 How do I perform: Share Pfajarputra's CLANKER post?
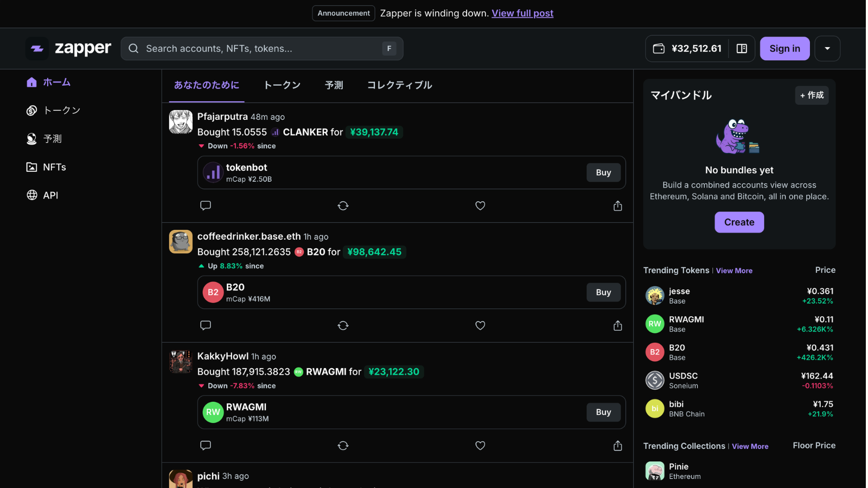point(617,206)
